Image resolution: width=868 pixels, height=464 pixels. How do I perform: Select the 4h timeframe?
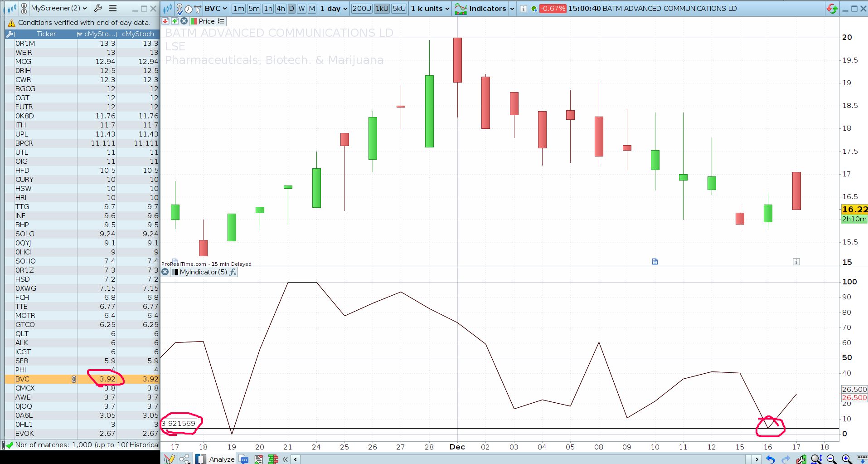pyautogui.click(x=281, y=8)
